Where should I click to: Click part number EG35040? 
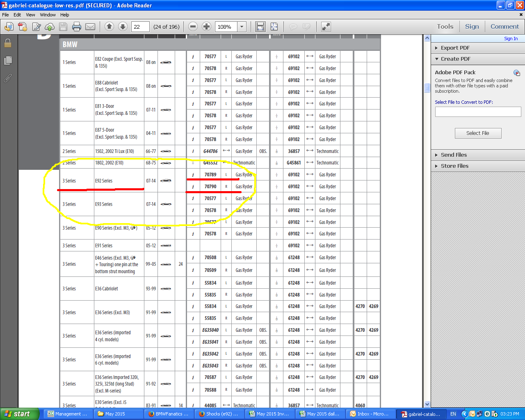tap(210, 330)
